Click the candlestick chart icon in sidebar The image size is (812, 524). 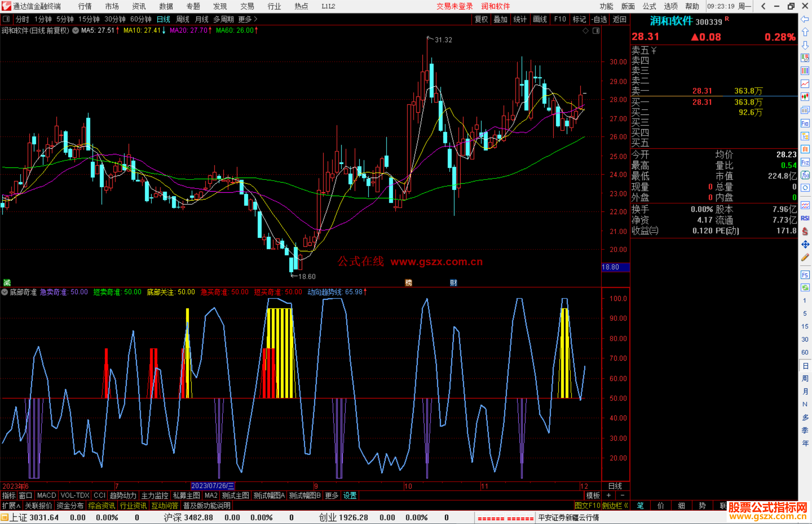805,97
